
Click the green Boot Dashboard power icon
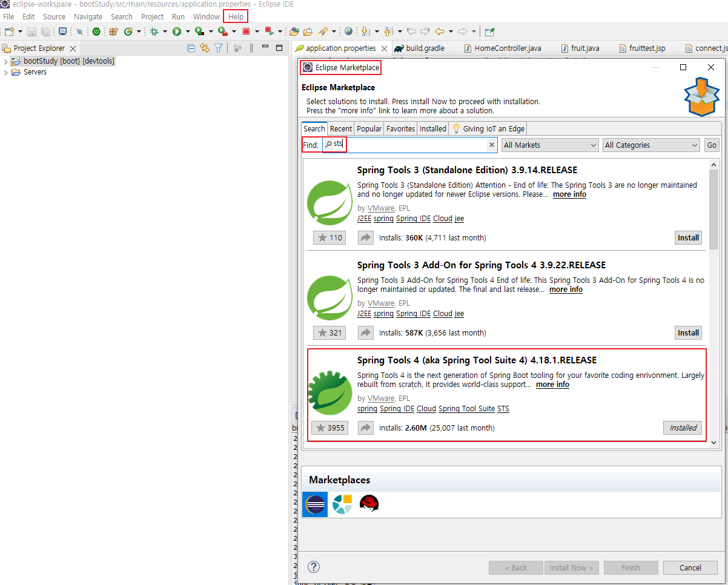(96, 31)
